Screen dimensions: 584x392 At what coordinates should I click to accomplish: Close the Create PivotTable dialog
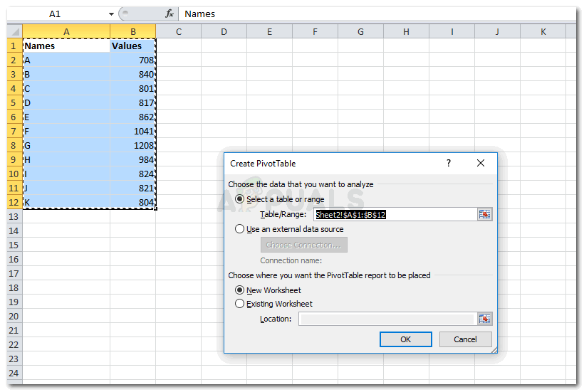481,163
